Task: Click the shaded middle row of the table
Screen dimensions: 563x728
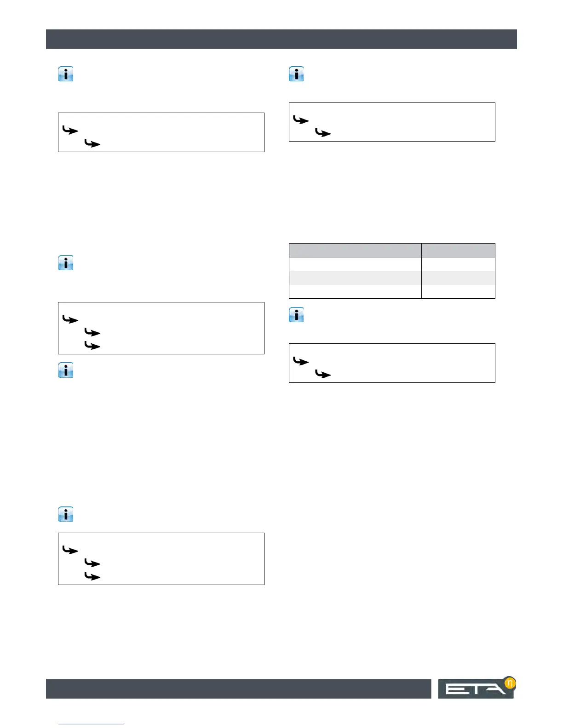Action: click(392, 278)
